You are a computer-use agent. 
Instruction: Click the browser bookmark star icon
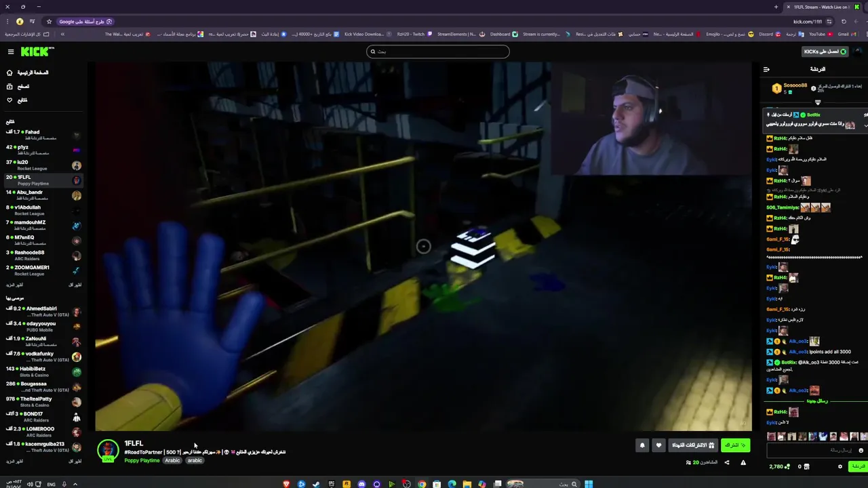(49, 22)
